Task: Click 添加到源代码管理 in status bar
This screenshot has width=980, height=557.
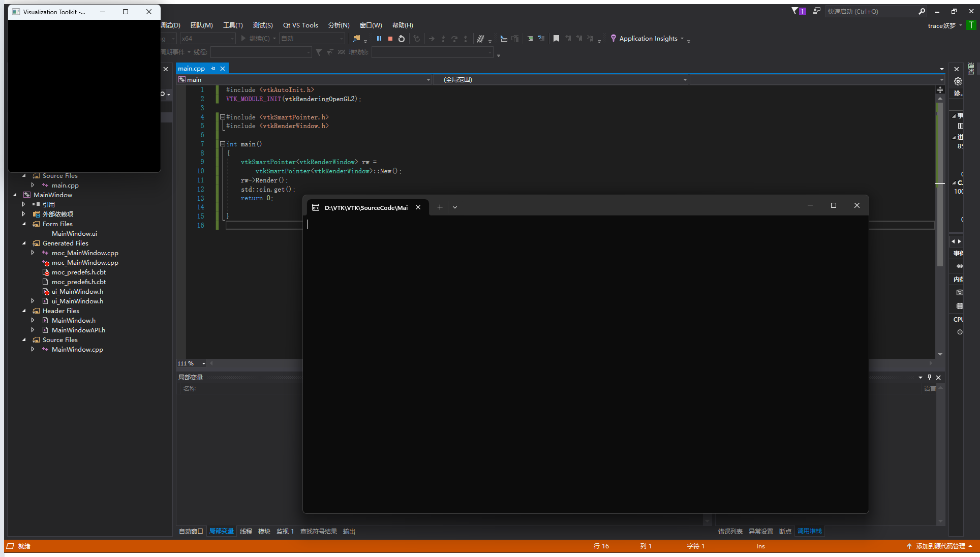Action: point(940,546)
